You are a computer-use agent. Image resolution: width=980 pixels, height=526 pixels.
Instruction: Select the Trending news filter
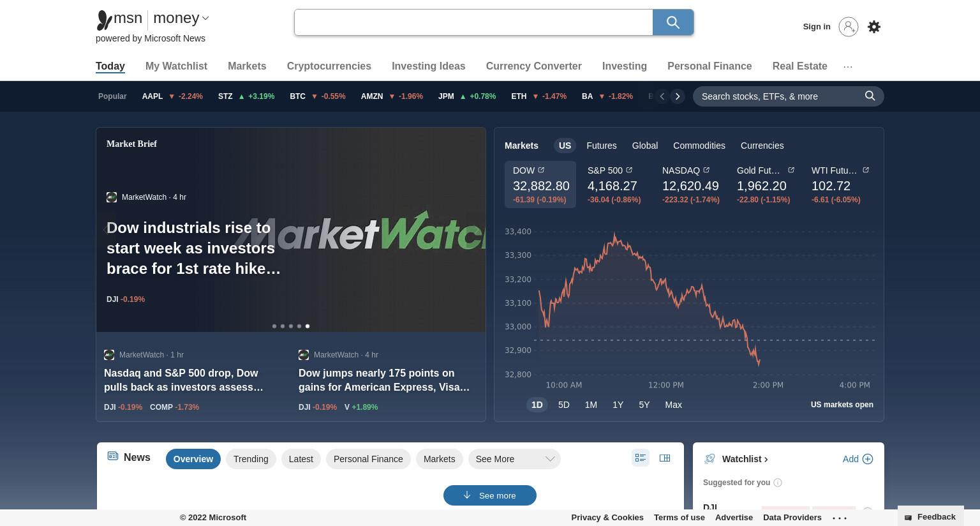[251, 459]
